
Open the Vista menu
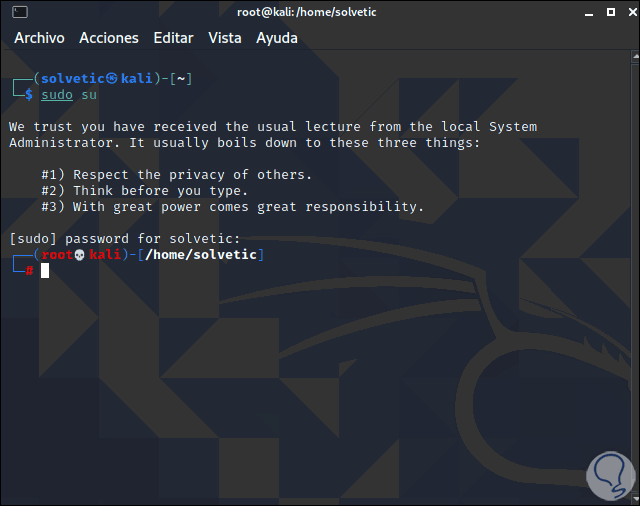225,38
